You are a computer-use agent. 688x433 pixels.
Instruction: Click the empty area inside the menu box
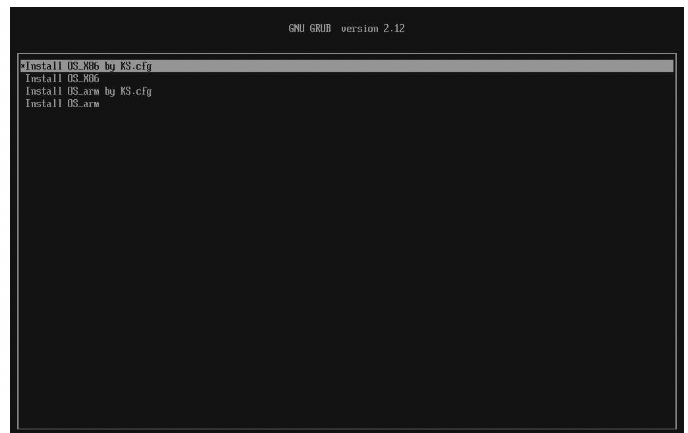[344, 260]
